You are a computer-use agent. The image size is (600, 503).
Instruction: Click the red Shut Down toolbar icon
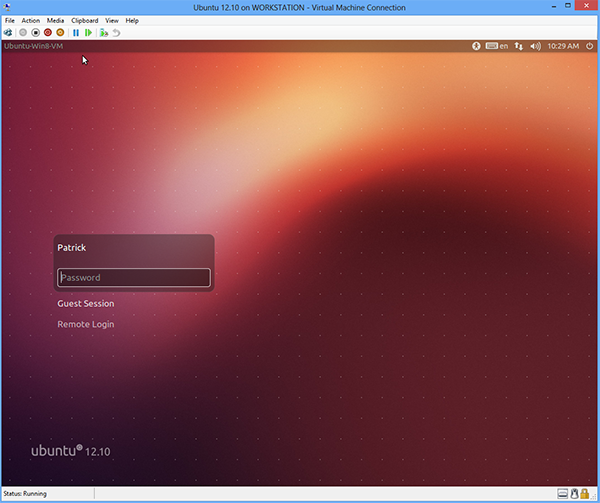(47, 32)
